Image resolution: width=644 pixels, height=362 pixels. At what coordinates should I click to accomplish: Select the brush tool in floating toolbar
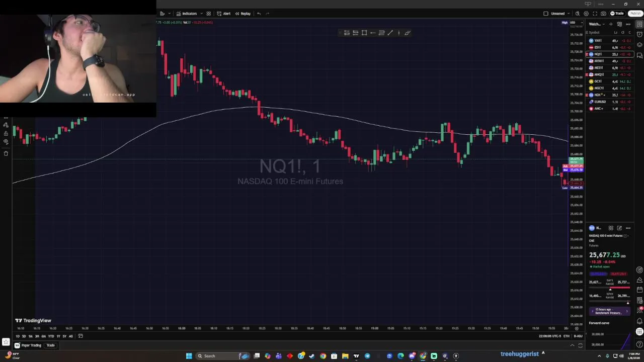click(408, 33)
